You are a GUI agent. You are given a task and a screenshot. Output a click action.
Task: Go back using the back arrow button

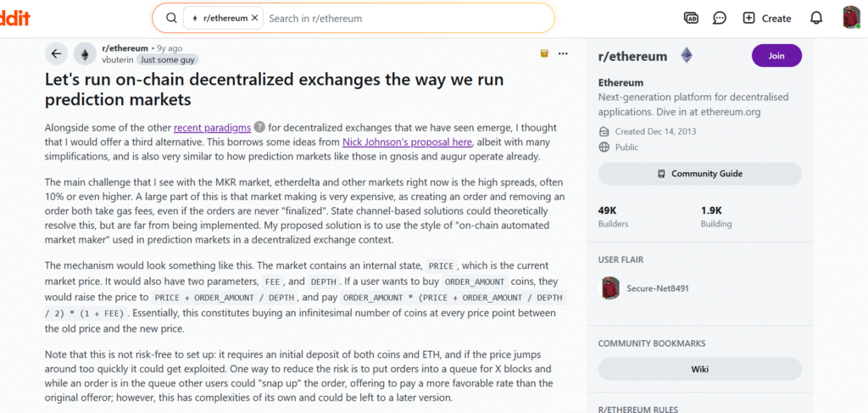click(56, 53)
